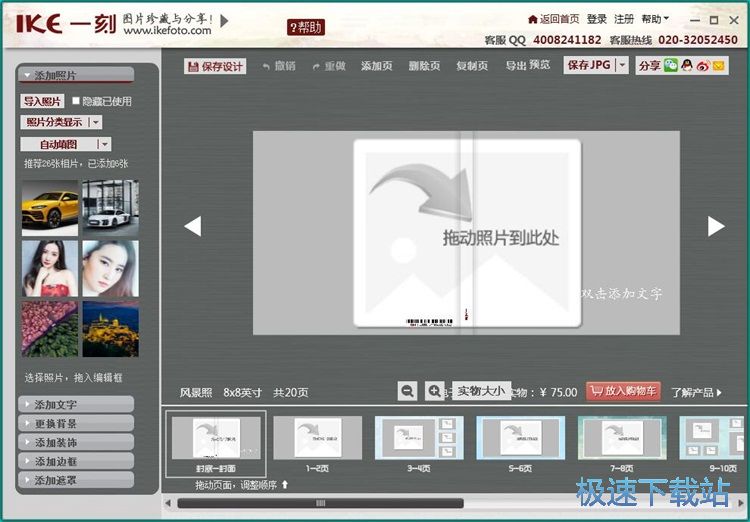Click the 自动填图 auto-fill button
The width and height of the screenshot is (750, 522).
[x=58, y=144]
